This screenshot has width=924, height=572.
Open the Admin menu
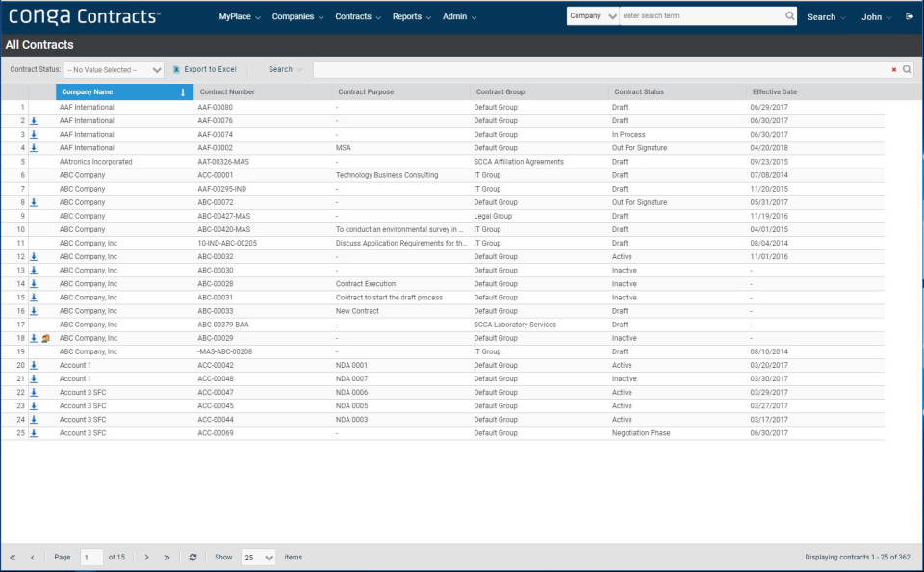tap(455, 16)
